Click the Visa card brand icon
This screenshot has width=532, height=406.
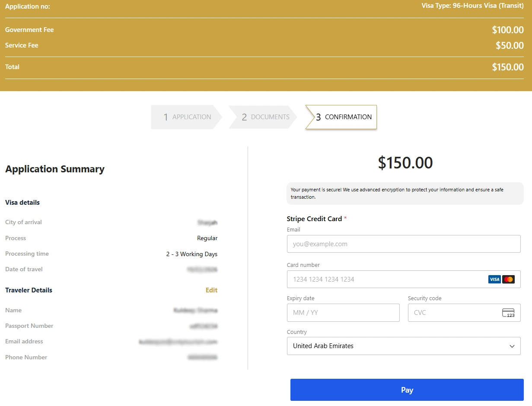[x=494, y=279]
